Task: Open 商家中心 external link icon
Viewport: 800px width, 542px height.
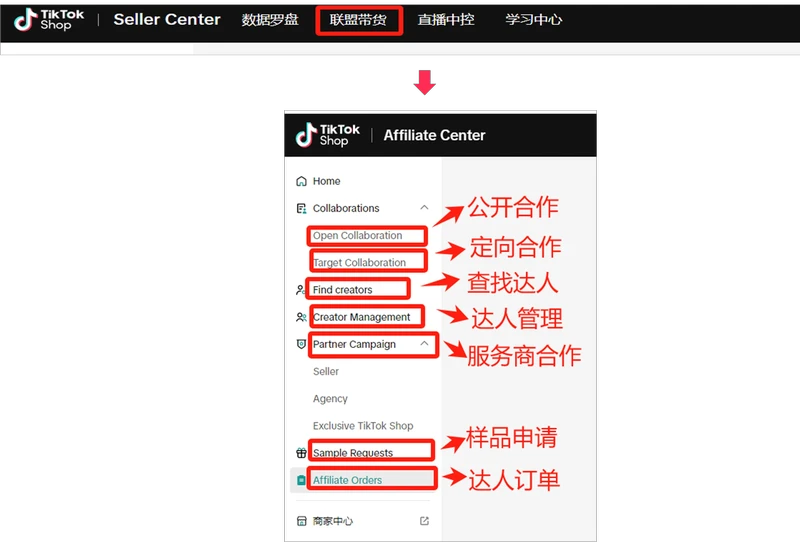Action: [424, 521]
